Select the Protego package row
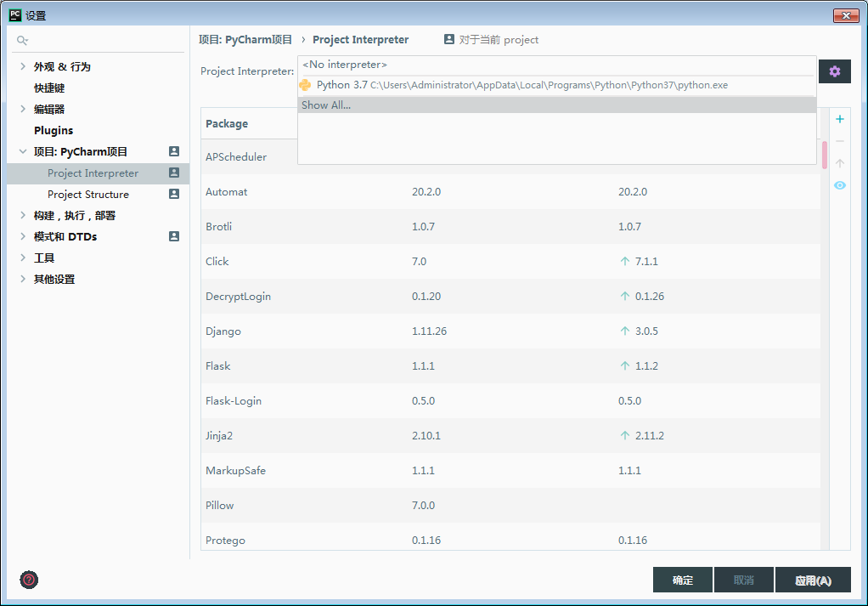Image resolution: width=868 pixels, height=606 pixels. tap(510, 537)
